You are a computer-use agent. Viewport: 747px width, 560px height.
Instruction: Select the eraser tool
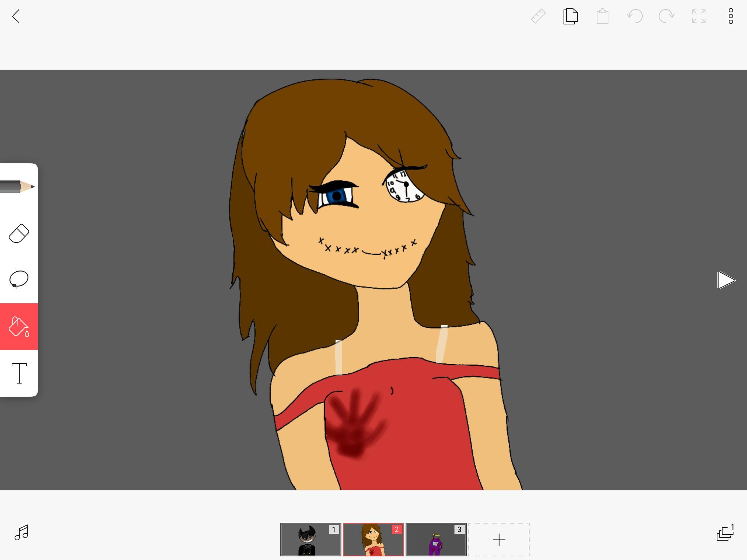pos(19,233)
